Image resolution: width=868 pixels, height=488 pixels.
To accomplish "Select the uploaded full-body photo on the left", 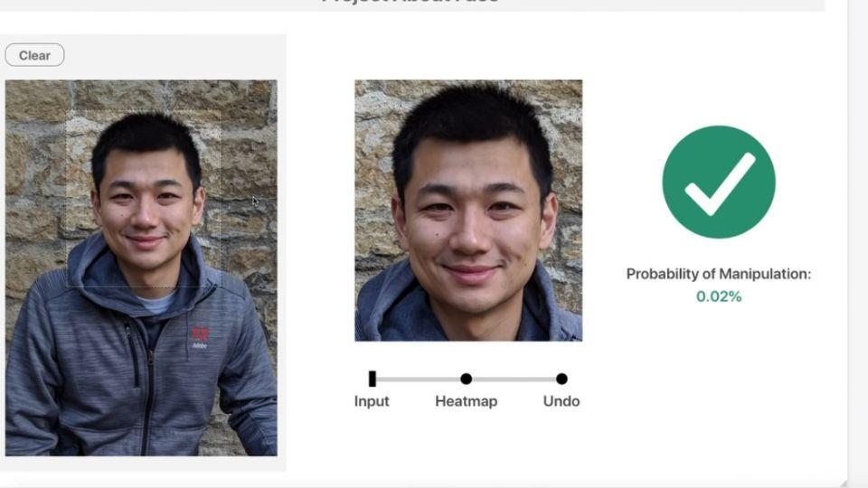I will [x=141, y=267].
